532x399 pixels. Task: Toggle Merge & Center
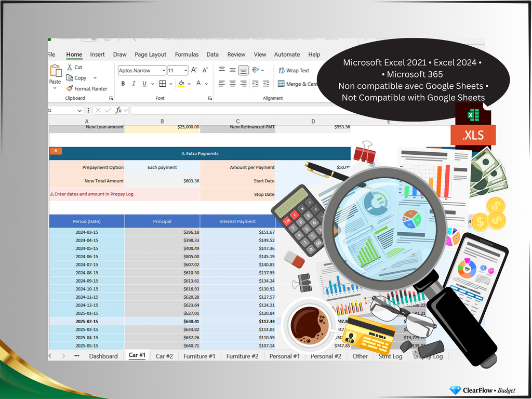pyautogui.click(x=298, y=84)
